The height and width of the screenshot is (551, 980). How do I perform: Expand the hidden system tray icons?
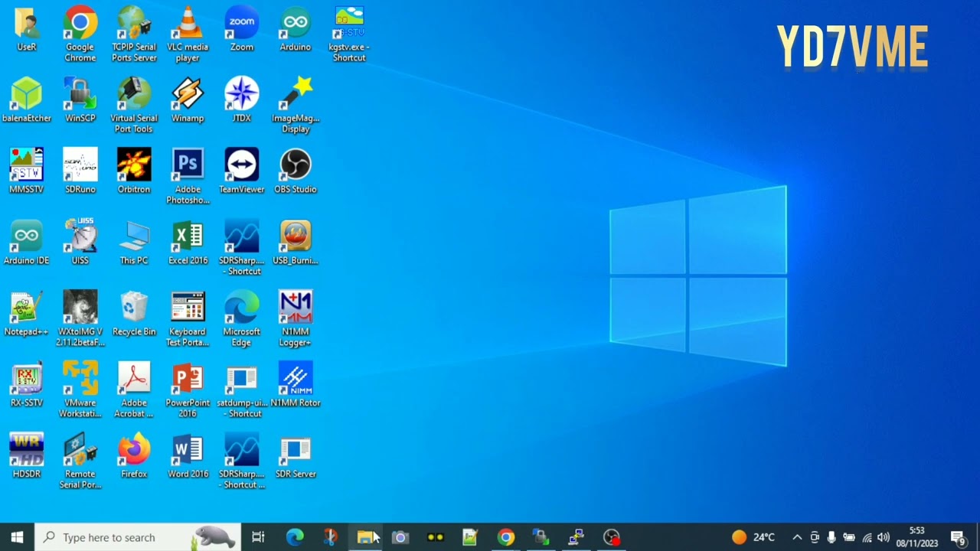[797, 537]
